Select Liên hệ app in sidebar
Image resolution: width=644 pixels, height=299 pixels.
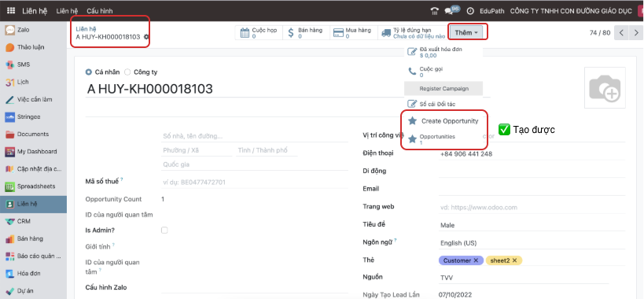point(33,204)
